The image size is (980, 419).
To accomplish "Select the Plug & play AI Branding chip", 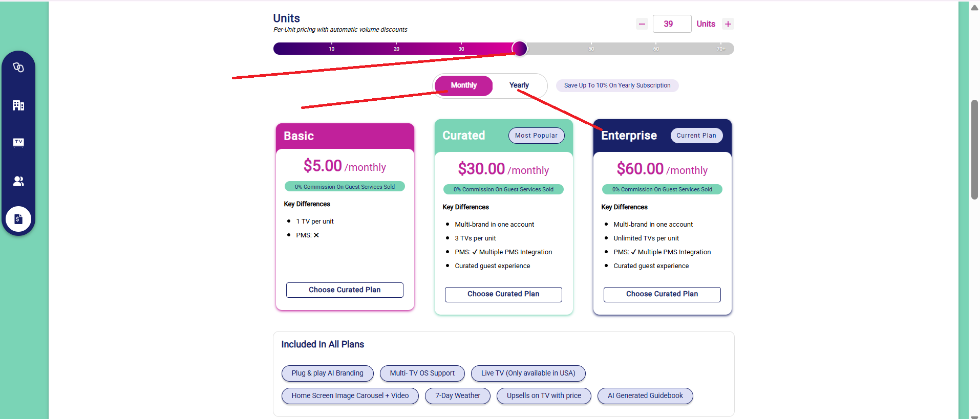I will coord(328,373).
